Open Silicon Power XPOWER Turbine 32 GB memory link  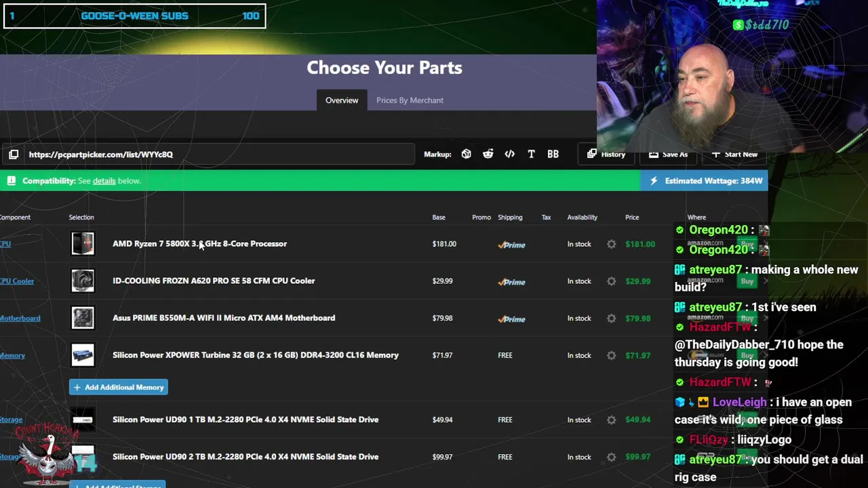point(256,355)
